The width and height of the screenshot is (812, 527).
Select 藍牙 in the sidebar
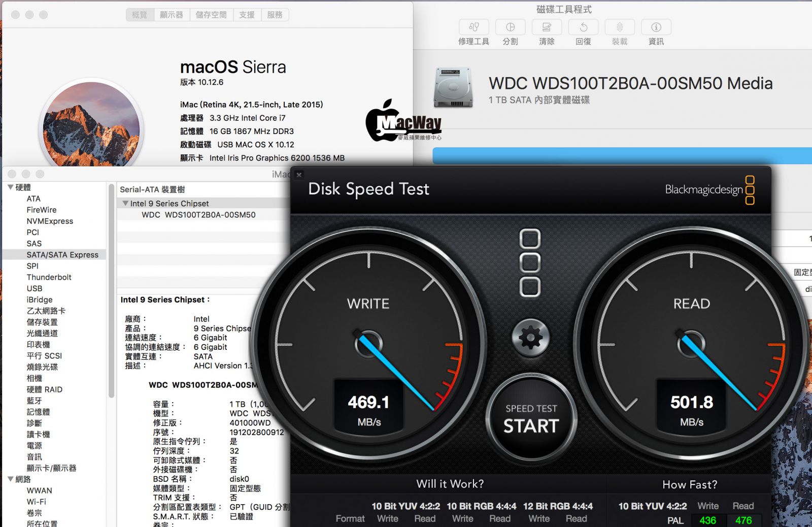coord(35,401)
